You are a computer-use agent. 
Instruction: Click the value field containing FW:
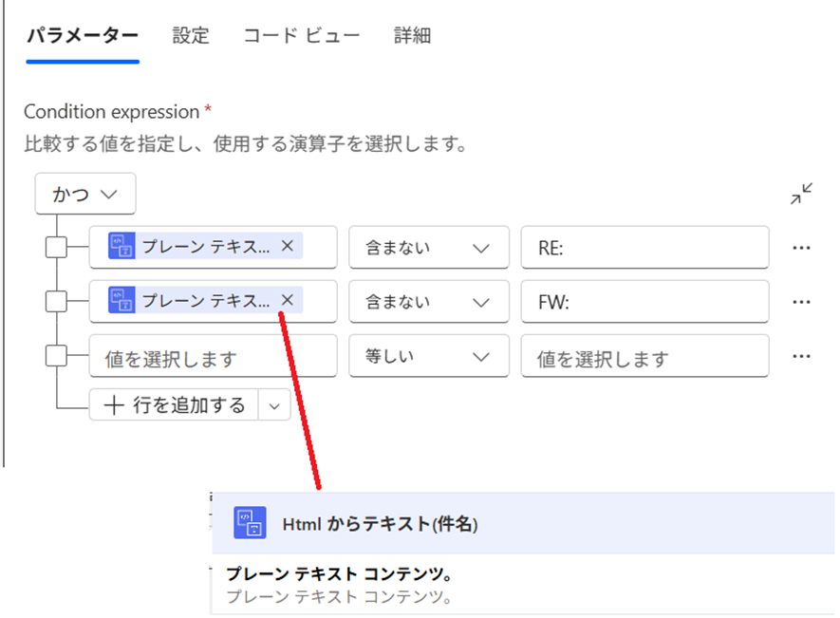pos(644,302)
